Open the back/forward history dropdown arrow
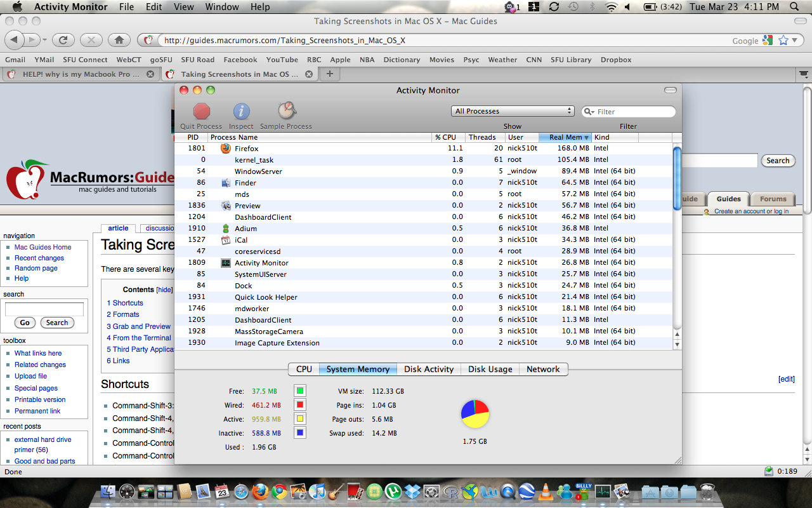This screenshot has width=812, height=508. pos(45,40)
